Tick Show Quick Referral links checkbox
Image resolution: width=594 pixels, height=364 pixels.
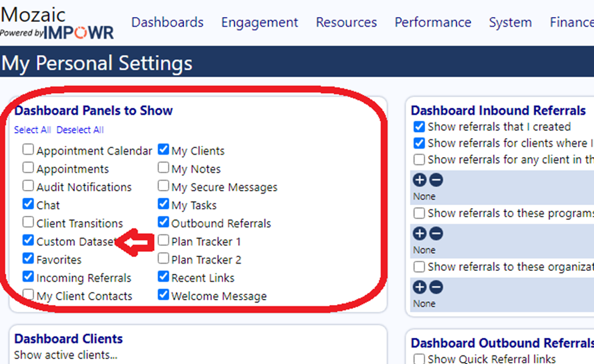pyautogui.click(x=419, y=359)
